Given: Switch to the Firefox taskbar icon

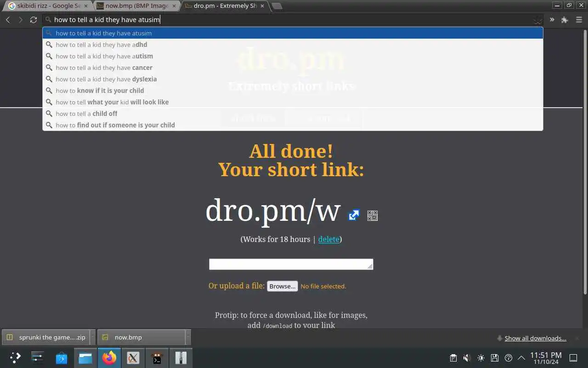Looking at the screenshot, I should click(109, 357).
